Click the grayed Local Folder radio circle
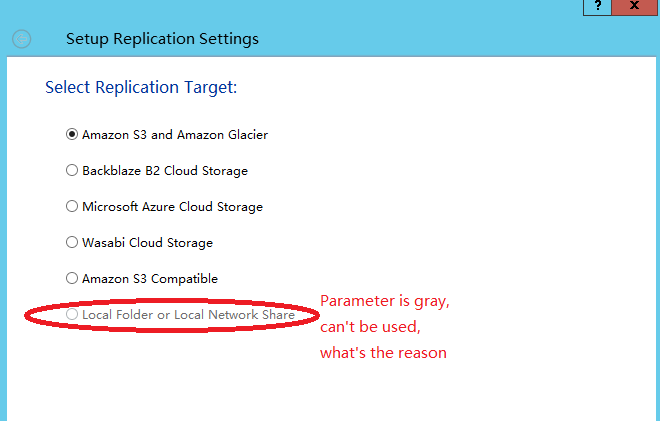Viewport: 660px width, 421px height. pyautogui.click(x=72, y=314)
